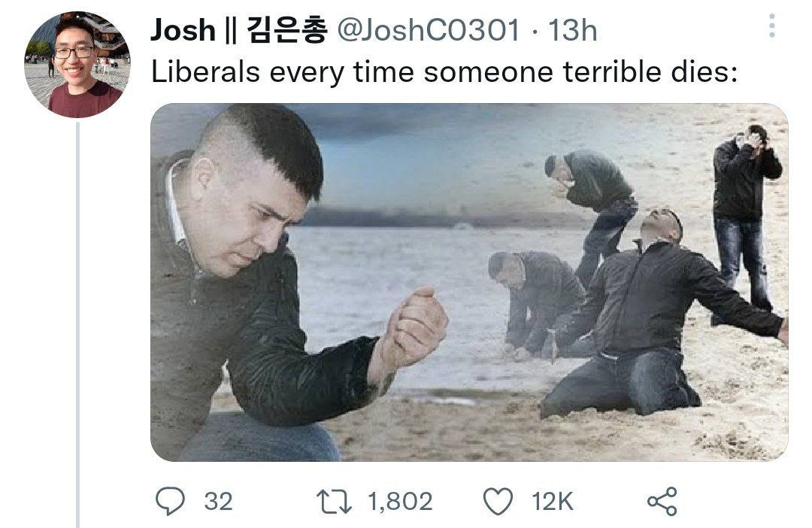Screen dimensions: 812x528
Task: Open the three-dot more options menu
Action: point(771,26)
